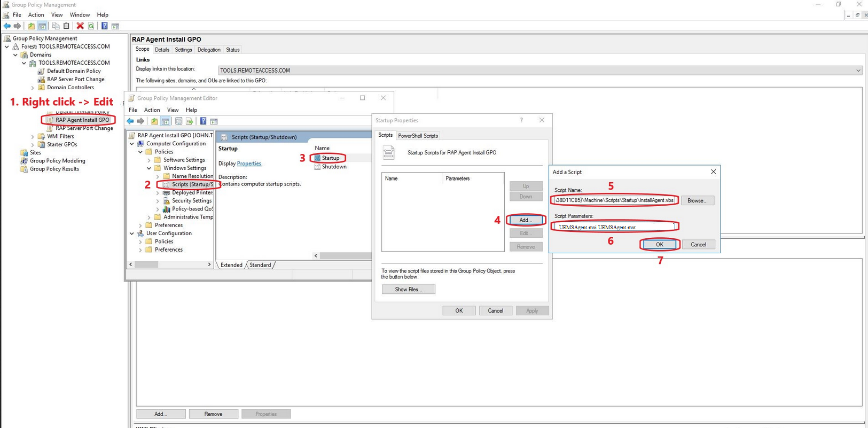Toggle the Action Pane icon in main toolbar

point(115,26)
